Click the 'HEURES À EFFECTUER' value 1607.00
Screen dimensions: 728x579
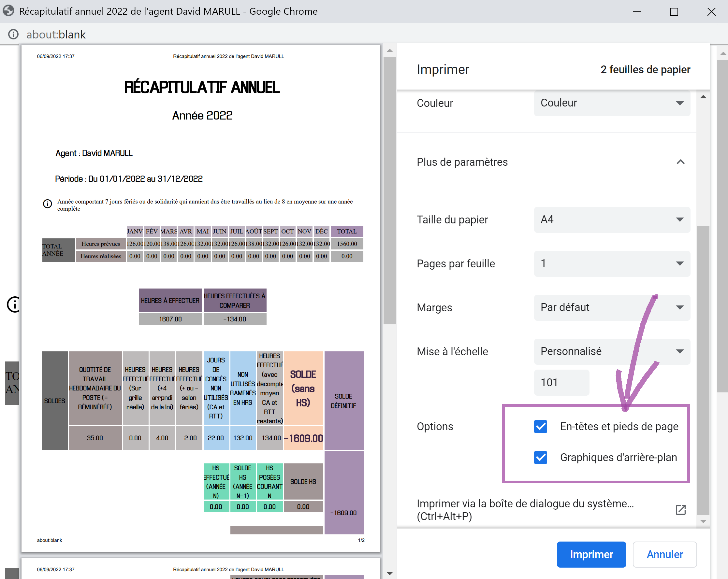pos(170,319)
